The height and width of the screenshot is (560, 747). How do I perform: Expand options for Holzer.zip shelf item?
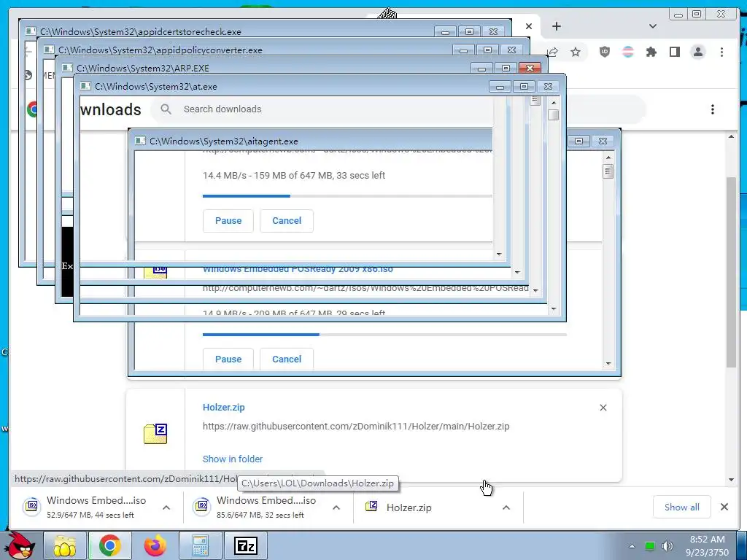506,507
